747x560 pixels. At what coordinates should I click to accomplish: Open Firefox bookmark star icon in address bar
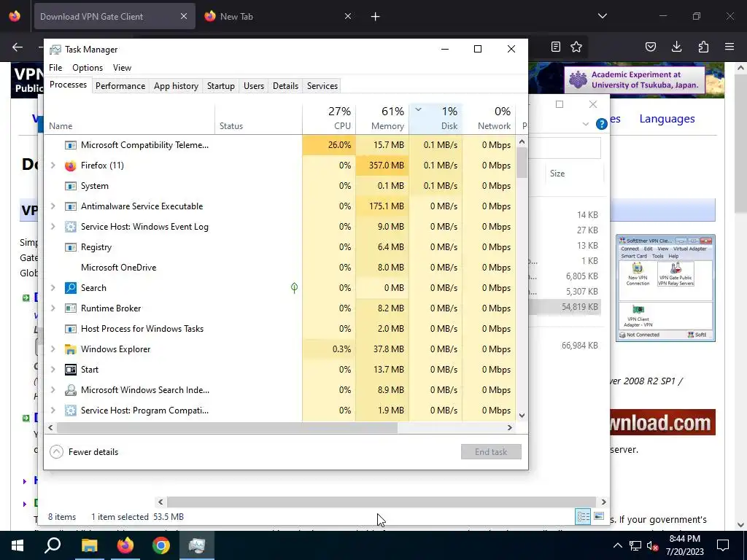click(576, 47)
